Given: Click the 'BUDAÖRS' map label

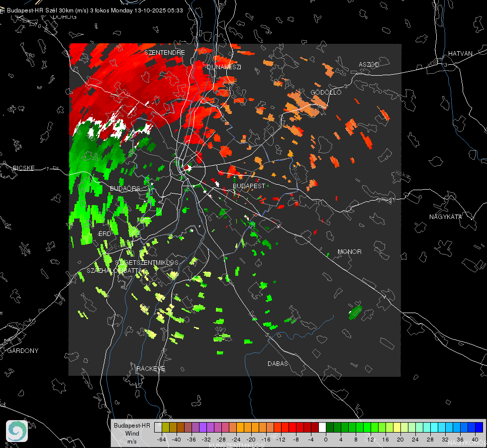Looking at the screenshot, I should [125, 188].
